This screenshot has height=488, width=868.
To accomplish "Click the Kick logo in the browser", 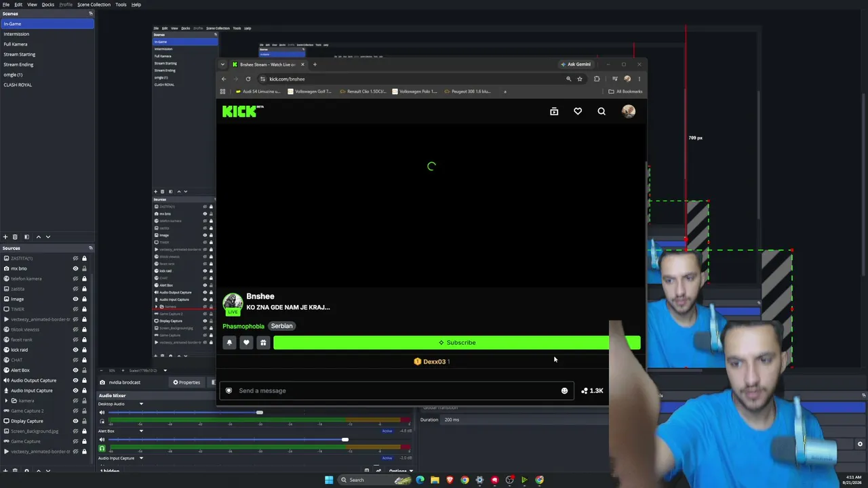I will tap(242, 111).
